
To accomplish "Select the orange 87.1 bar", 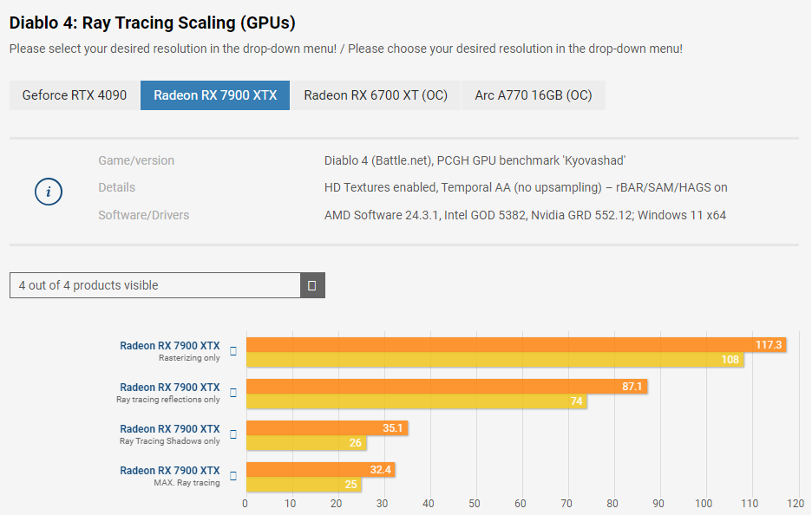I will tap(446, 386).
